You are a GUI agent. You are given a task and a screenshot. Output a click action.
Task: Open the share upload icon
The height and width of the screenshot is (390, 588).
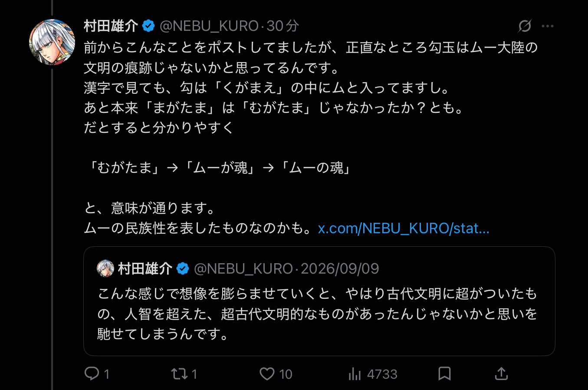click(x=501, y=373)
